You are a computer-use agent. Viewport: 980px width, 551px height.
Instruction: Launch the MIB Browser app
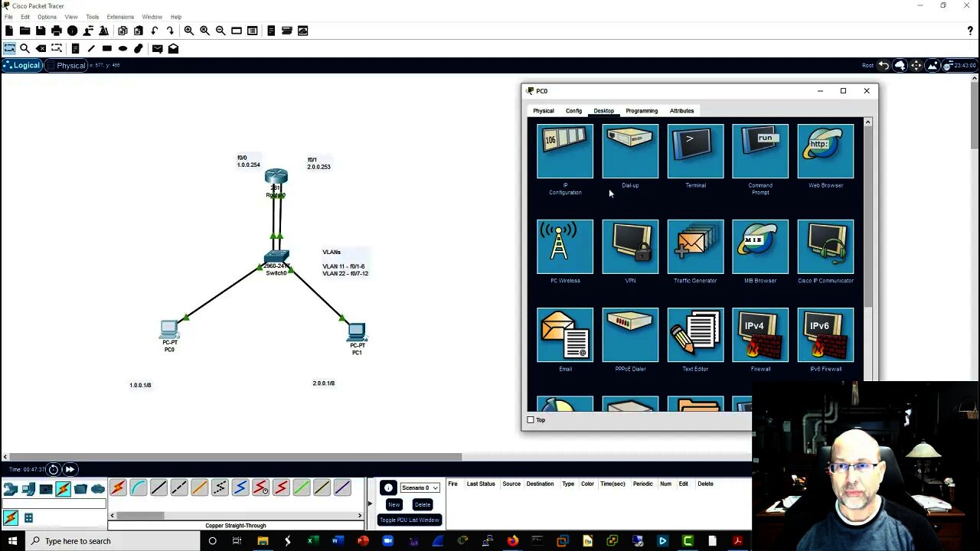(x=760, y=246)
